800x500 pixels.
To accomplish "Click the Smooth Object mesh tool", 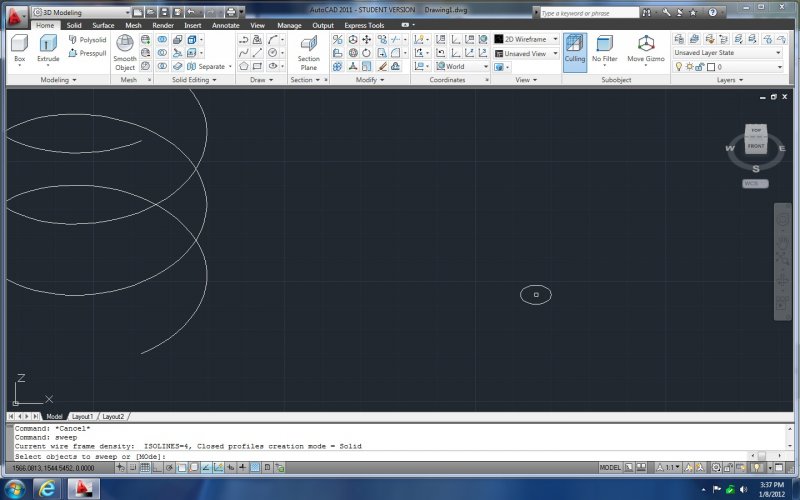I will 125,53.
